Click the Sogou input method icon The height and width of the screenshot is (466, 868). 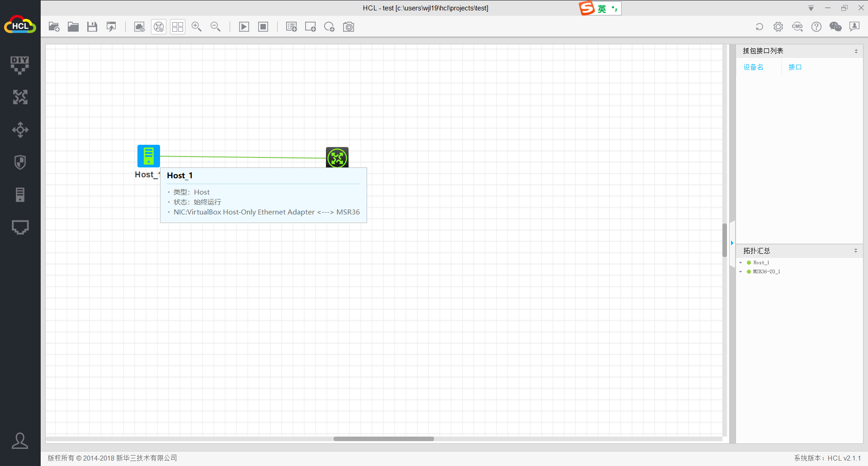[x=587, y=8]
